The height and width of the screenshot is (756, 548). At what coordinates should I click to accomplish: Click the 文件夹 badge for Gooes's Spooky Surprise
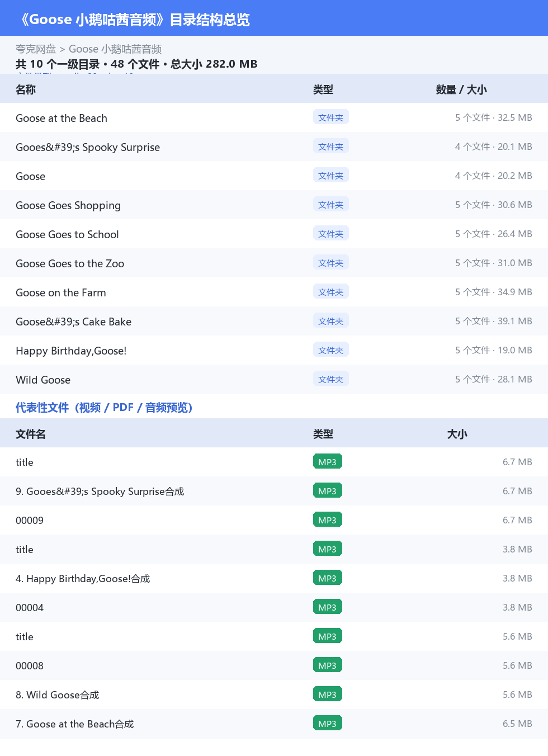point(331,146)
